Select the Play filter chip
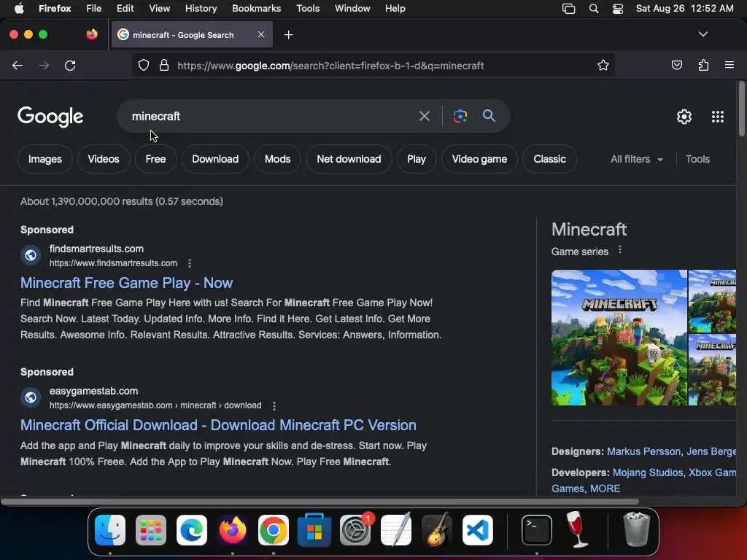This screenshot has width=747, height=560. pyautogui.click(x=417, y=159)
